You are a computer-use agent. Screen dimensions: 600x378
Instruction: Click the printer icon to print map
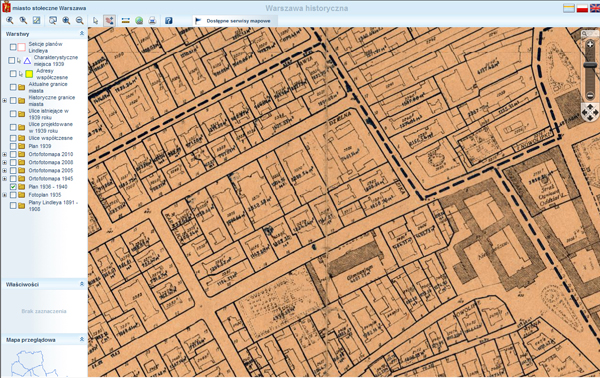point(152,20)
